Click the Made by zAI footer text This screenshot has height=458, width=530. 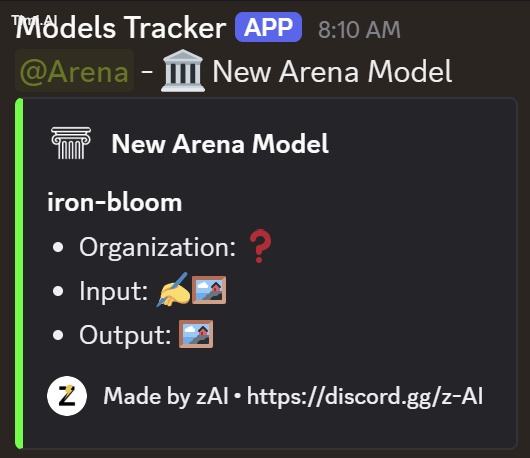point(166,396)
